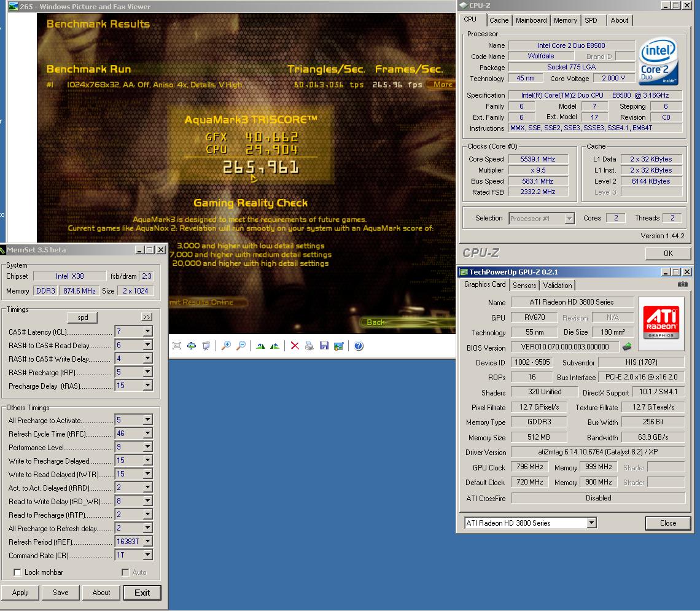The image size is (700, 611).
Task: Click the Actual Size icon in Picture Viewer
Action: [192, 346]
